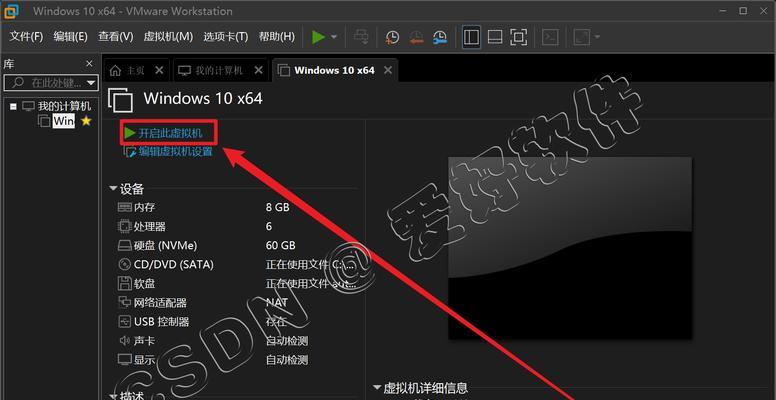The image size is (776, 400).
Task: Click the 软盘 floppy device row
Action: (237, 284)
